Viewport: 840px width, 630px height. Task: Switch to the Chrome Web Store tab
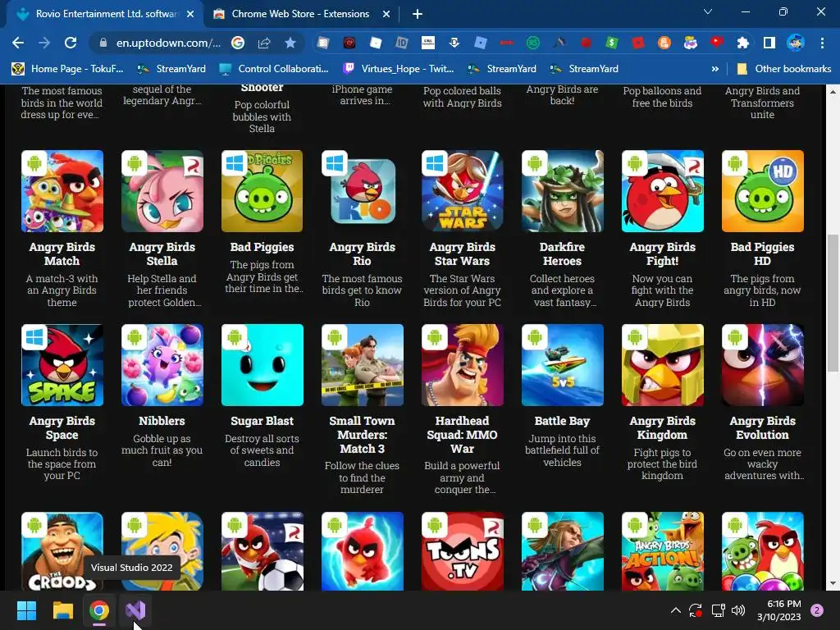[300, 14]
